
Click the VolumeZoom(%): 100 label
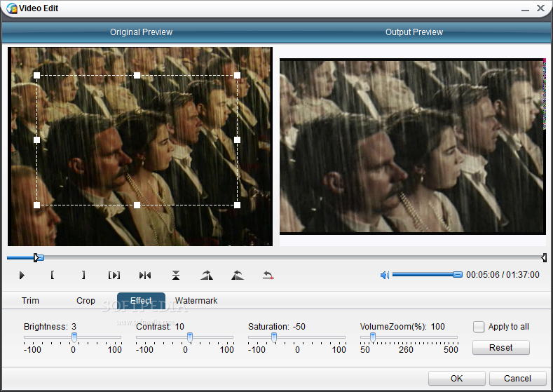402,327
